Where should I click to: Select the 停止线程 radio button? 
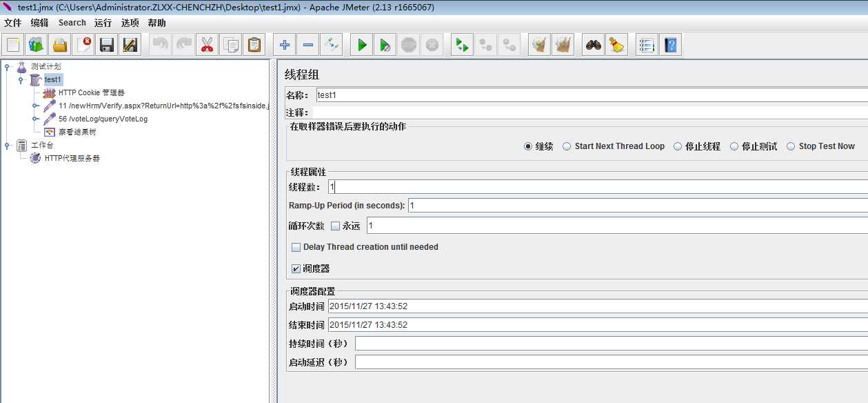(678, 146)
